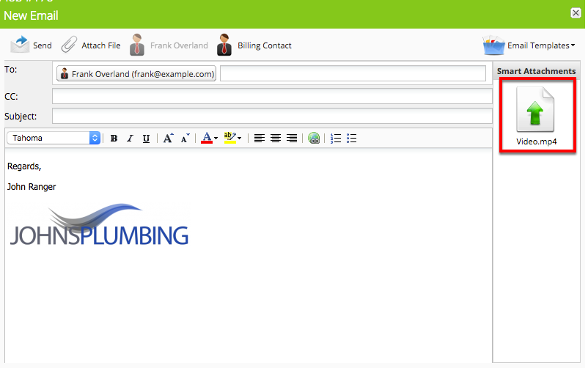Screen dimensions: 588x368
Task: Center align text
Action: (276, 139)
